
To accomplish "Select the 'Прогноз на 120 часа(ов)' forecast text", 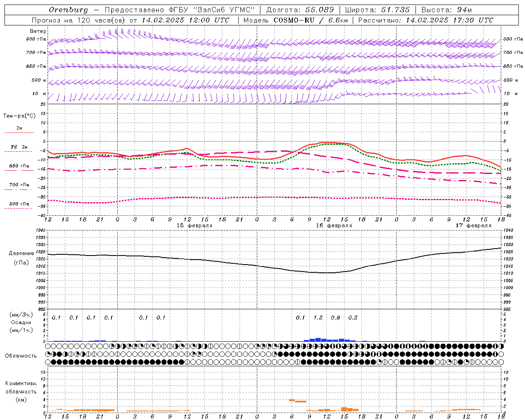I will [79, 20].
